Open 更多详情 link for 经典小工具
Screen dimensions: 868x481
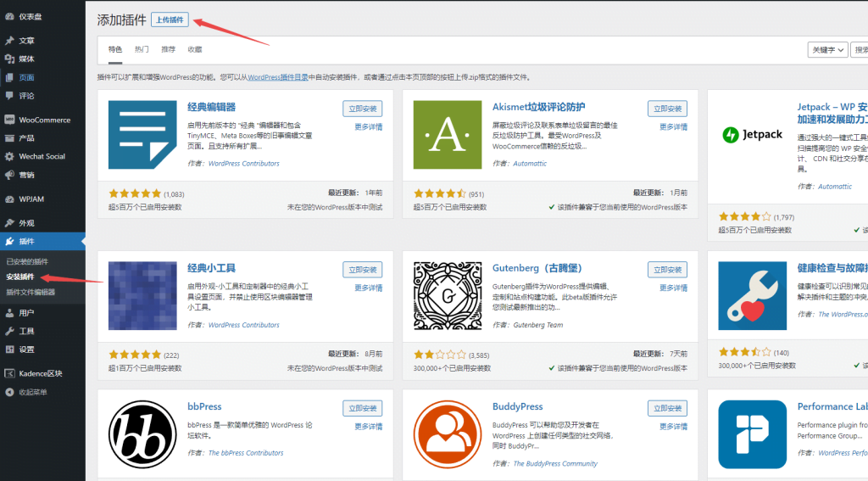click(369, 288)
